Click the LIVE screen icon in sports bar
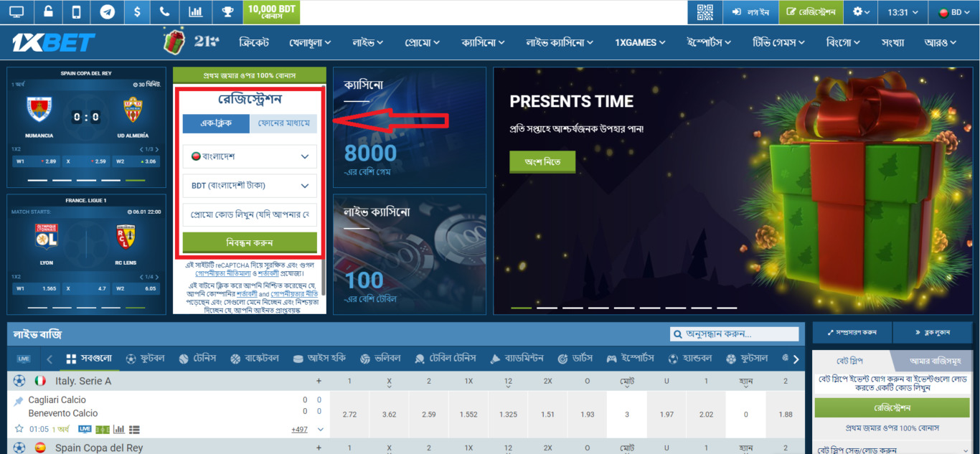This screenshot has height=454, width=980. point(24,359)
